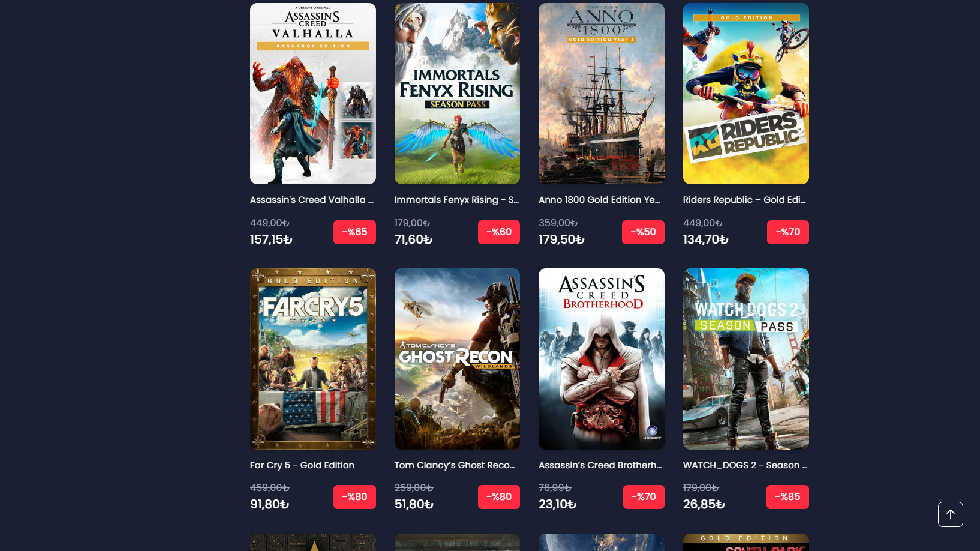Screen dimensions: 980x551
Task: Click the scroll-to-top arrow icon
Action: point(950,514)
